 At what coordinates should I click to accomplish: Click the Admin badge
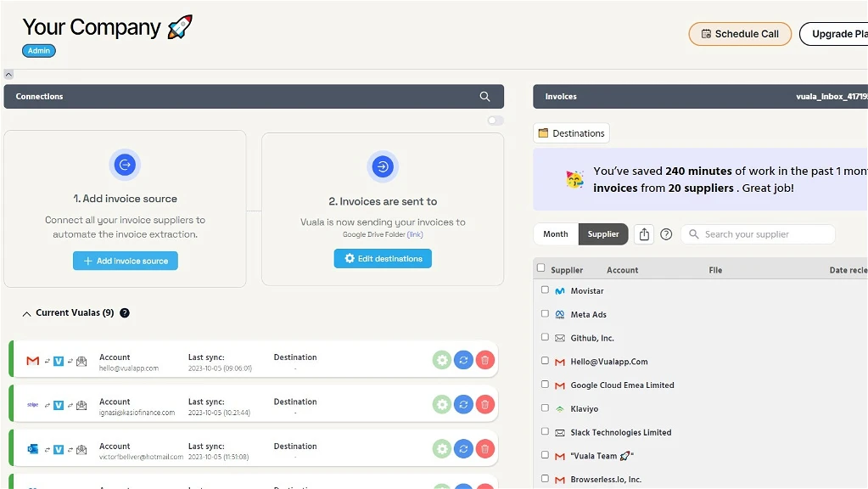coord(39,50)
